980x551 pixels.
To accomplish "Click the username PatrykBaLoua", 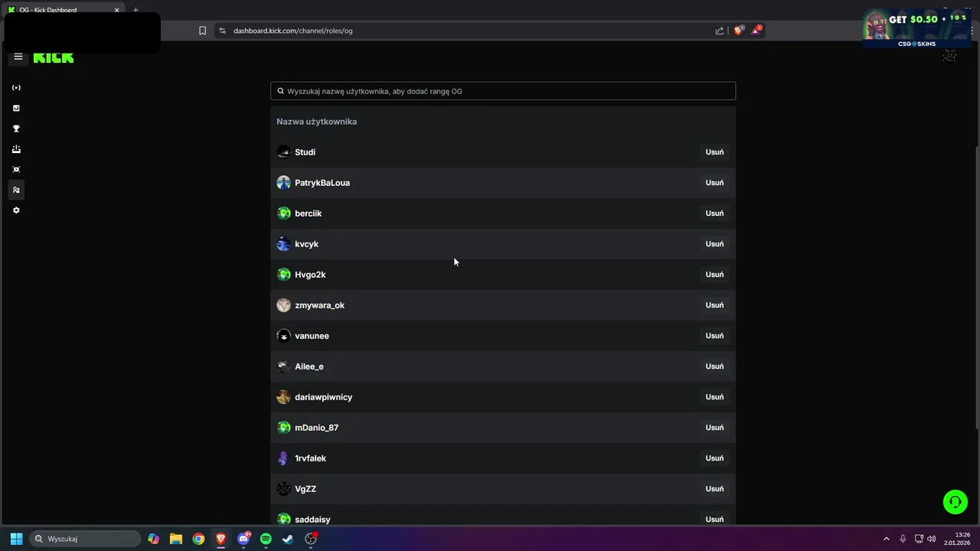I will [x=322, y=183].
